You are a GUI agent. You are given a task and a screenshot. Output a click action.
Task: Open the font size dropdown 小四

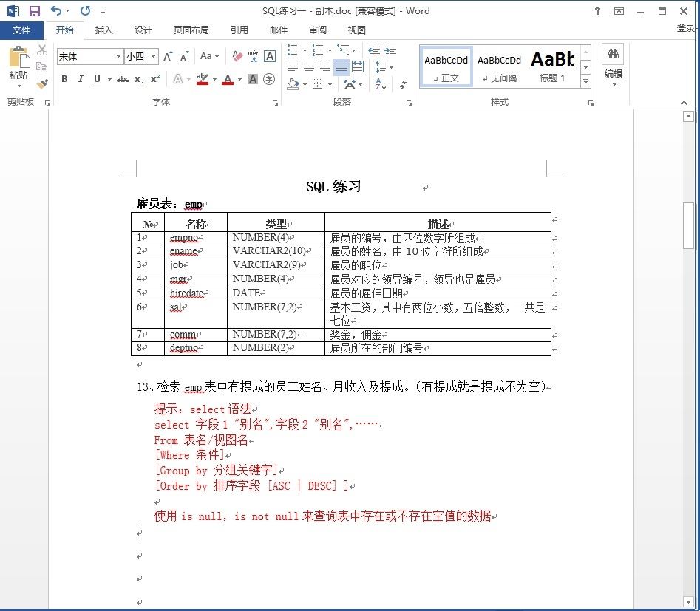[x=153, y=56]
